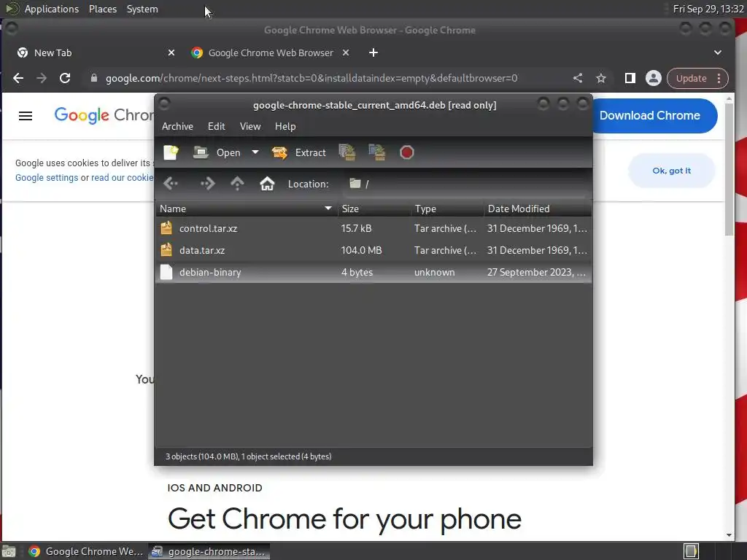The height and width of the screenshot is (560, 747).
Task: Click the go up one level arrow
Action: (x=237, y=183)
